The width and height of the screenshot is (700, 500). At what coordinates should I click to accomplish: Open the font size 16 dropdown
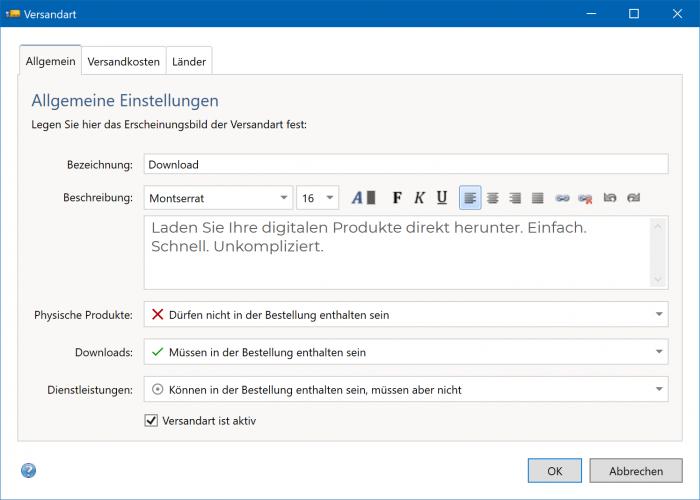[x=331, y=198]
